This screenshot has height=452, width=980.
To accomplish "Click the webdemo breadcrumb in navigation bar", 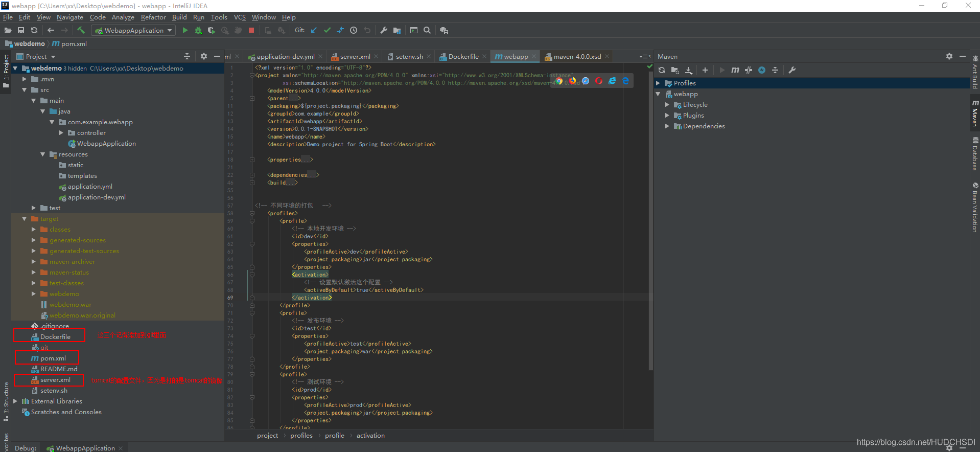I will pyautogui.click(x=29, y=44).
